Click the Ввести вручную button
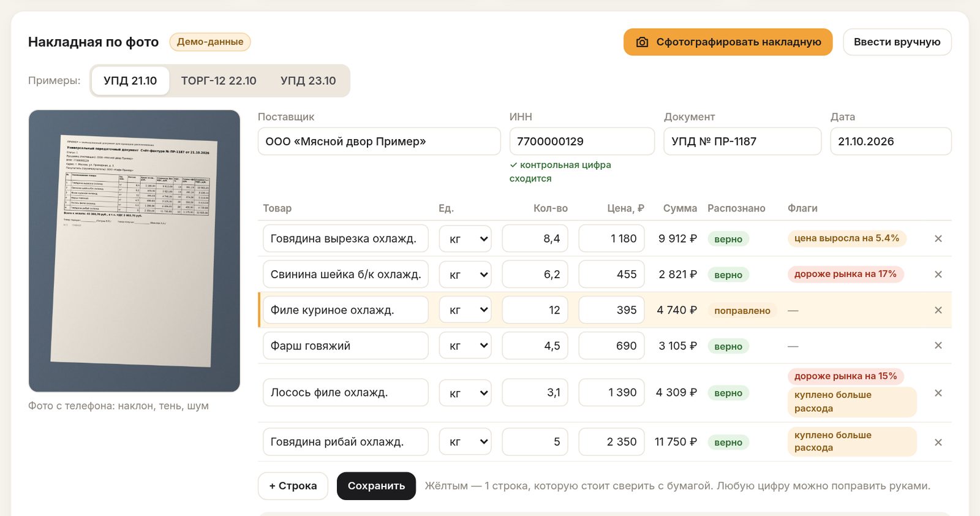 (x=897, y=42)
